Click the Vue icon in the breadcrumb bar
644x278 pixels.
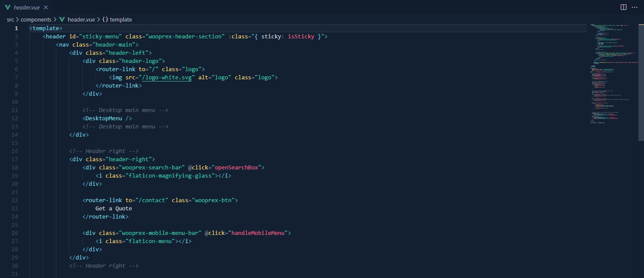(62, 19)
